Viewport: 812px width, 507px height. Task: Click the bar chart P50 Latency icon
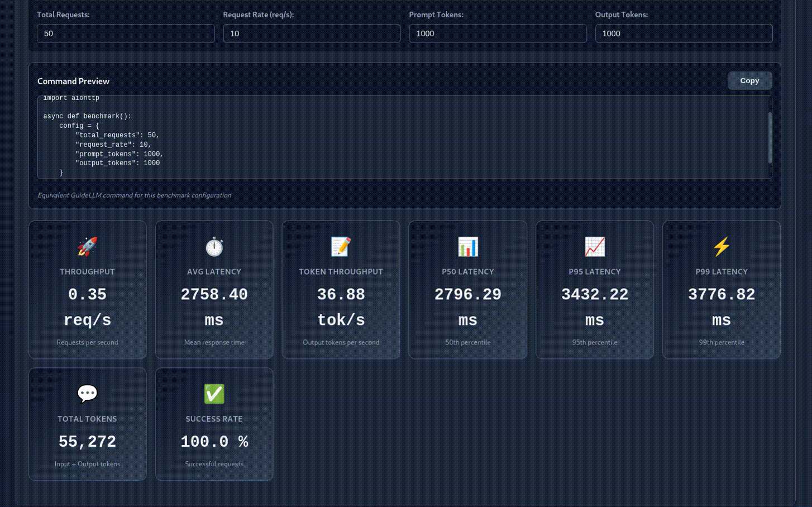click(468, 246)
